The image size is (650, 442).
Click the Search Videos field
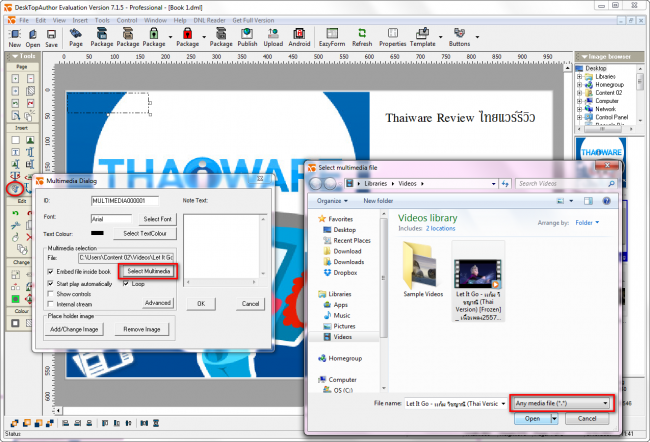click(565, 184)
